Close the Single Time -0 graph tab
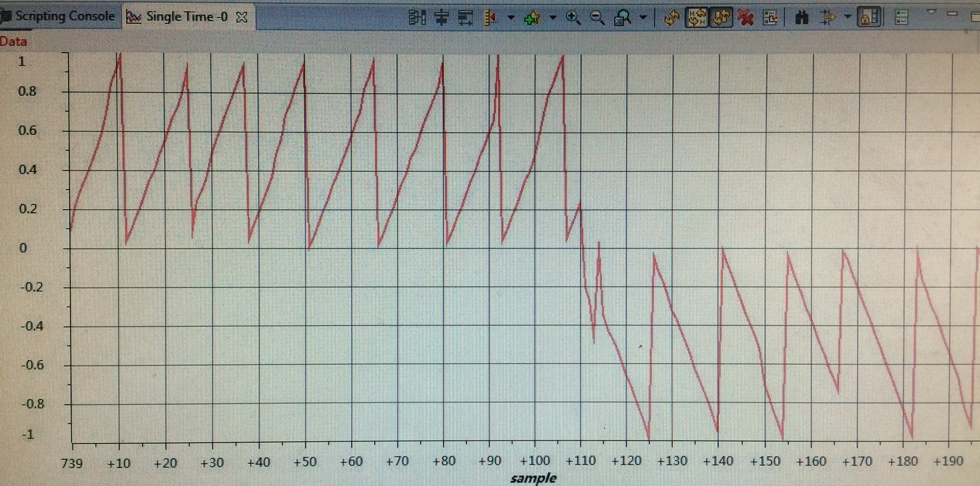Screen dimensions: 980x486 (x=242, y=17)
